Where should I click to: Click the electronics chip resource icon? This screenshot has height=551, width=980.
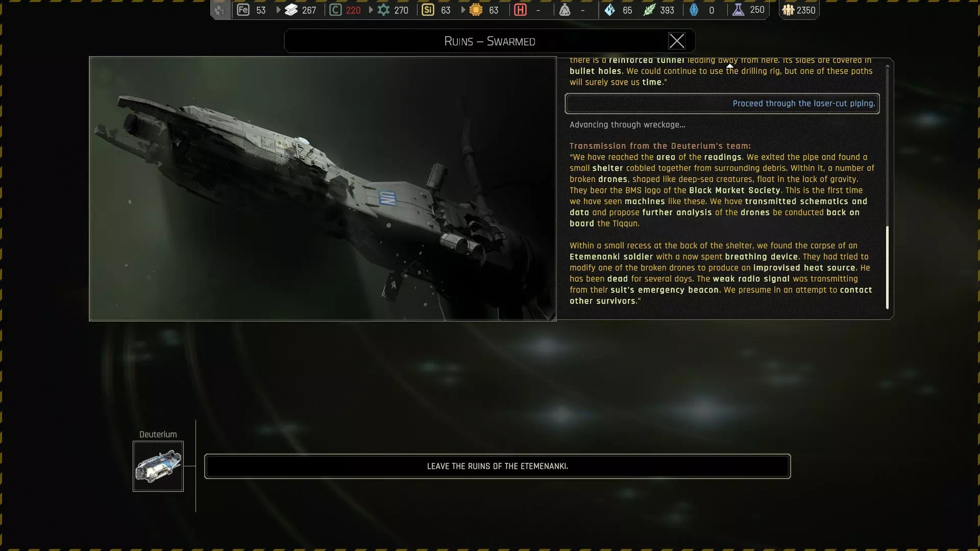[476, 10]
